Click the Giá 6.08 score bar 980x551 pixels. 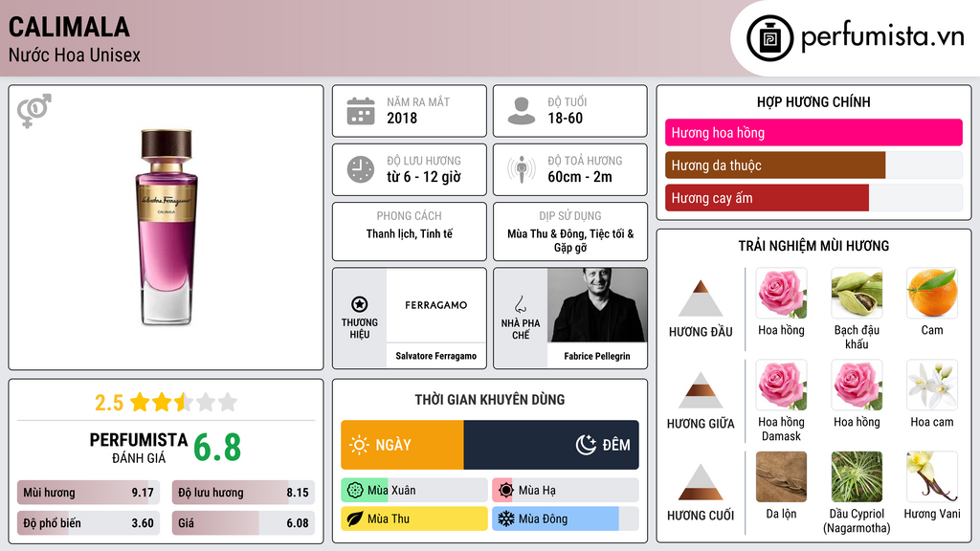[243, 523]
